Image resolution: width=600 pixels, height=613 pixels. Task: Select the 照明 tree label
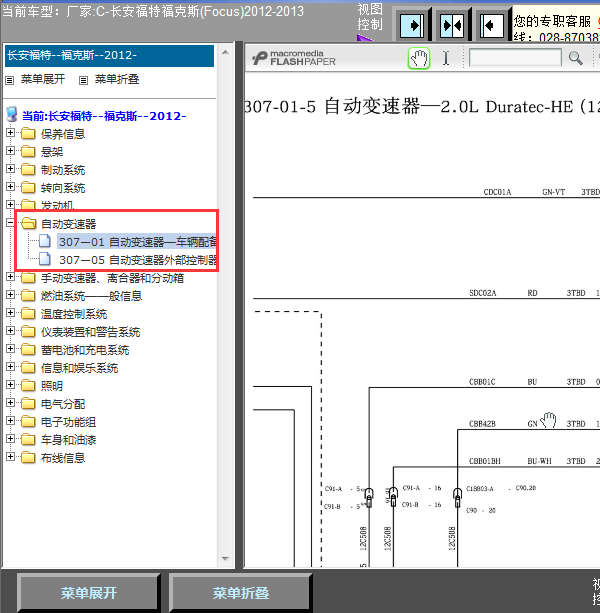(x=52, y=386)
